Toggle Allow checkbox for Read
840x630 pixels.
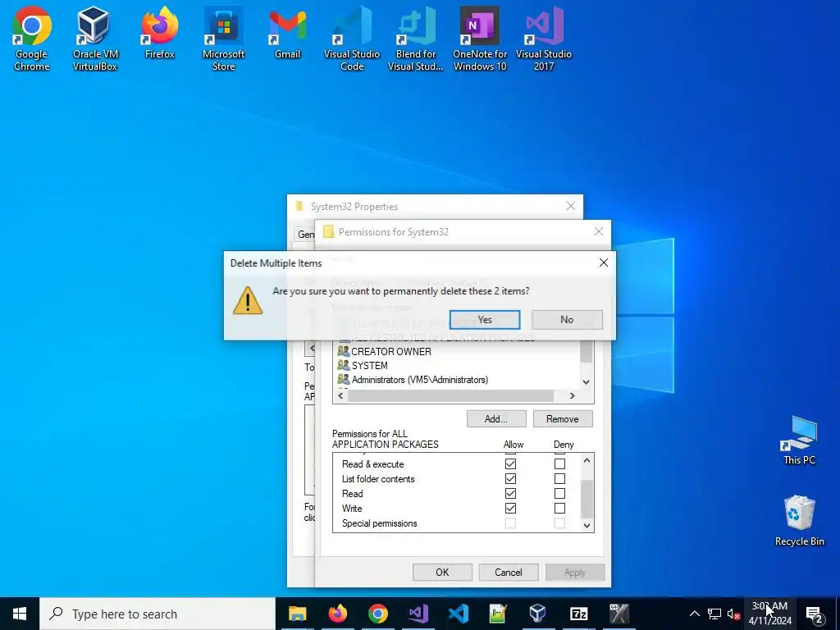coord(510,493)
